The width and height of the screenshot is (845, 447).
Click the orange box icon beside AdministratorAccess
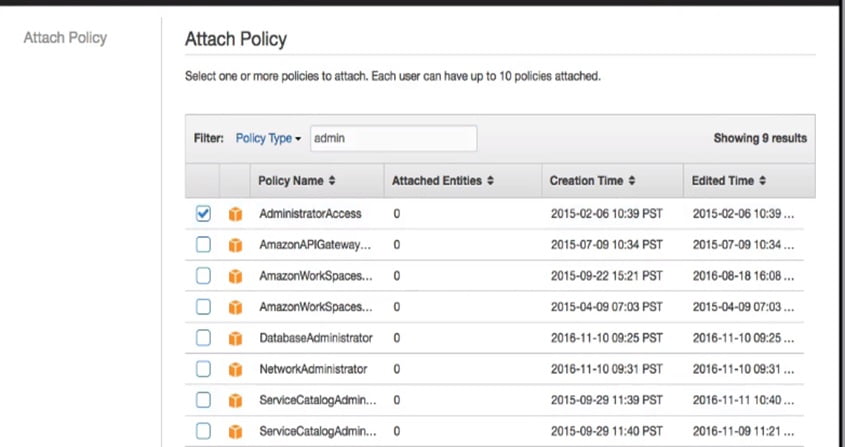[236, 214]
